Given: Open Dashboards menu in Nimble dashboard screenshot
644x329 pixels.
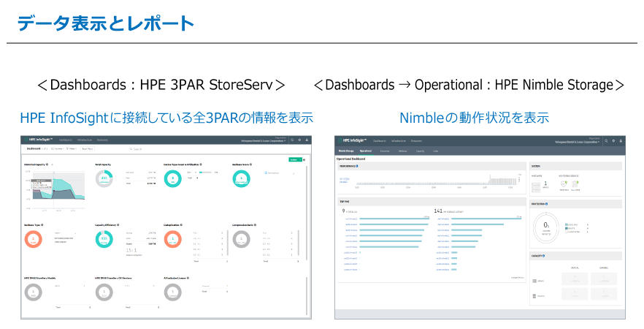Looking at the screenshot, I should coord(380,140).
